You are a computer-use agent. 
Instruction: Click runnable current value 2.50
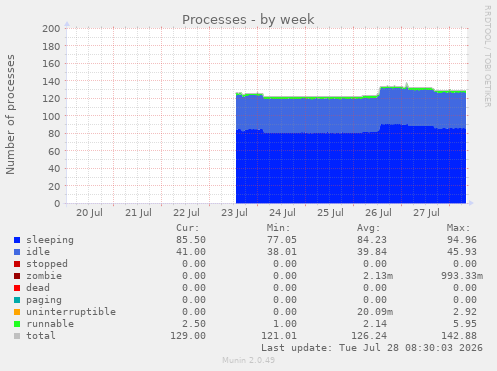click(x=194, y=324)
